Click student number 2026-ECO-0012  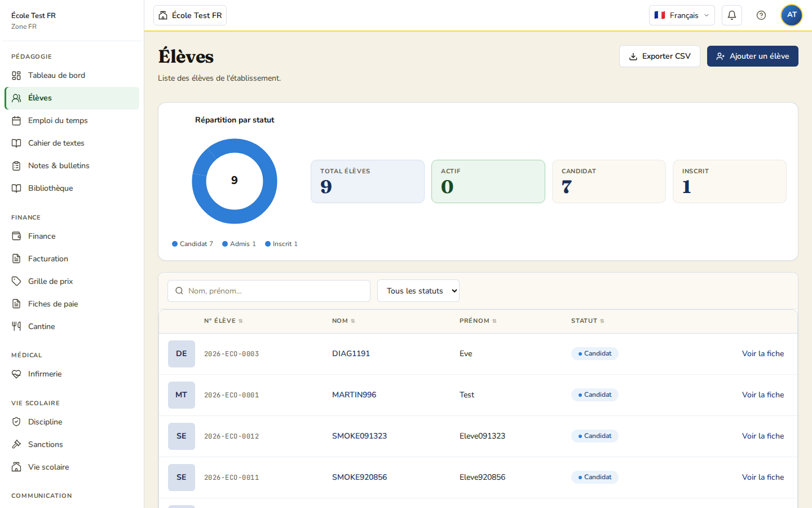click(231, 436)
